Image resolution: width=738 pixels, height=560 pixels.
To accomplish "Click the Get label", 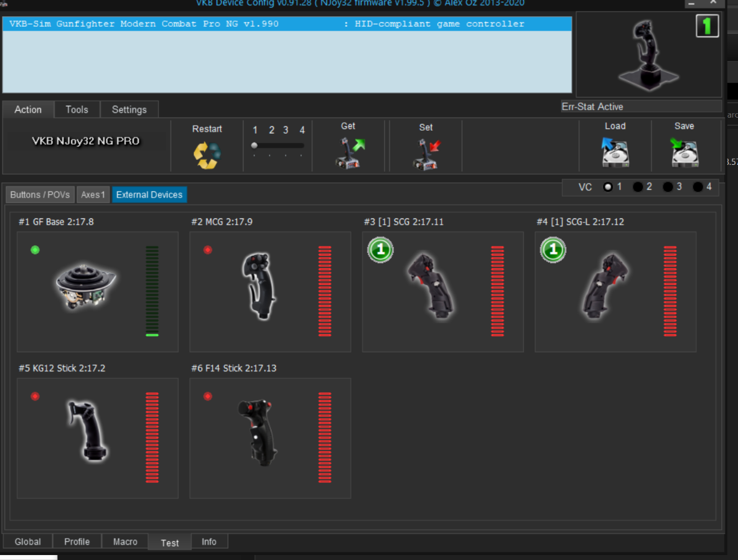I will (348, 126).
